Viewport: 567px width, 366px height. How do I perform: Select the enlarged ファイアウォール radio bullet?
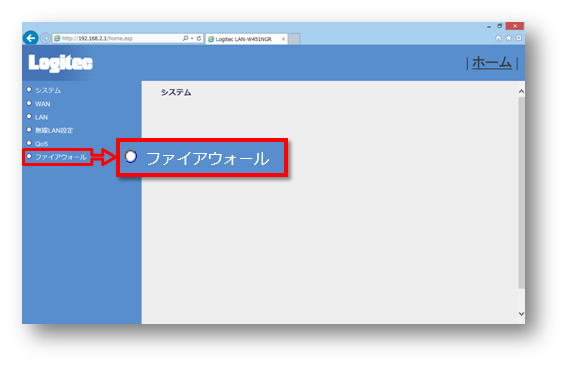[131, 157]
